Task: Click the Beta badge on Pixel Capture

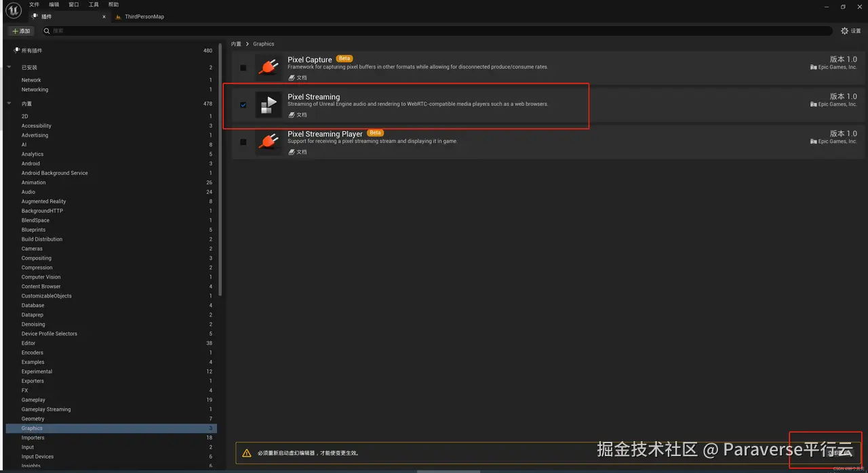Action: [344, 58]
